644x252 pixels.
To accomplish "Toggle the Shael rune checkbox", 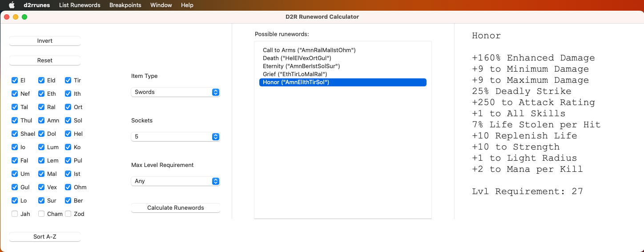I will 15,134.
